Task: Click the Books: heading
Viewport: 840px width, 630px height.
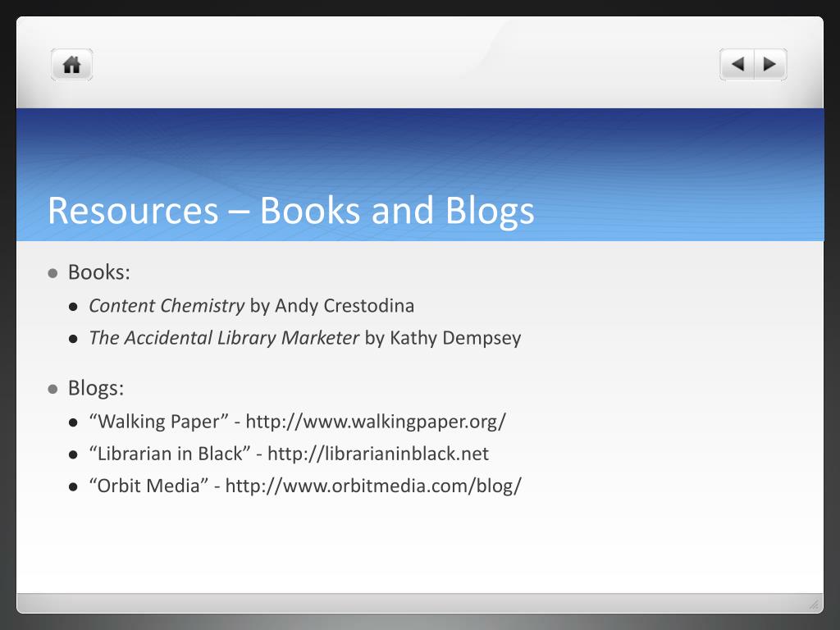Action: pos(99,272)
